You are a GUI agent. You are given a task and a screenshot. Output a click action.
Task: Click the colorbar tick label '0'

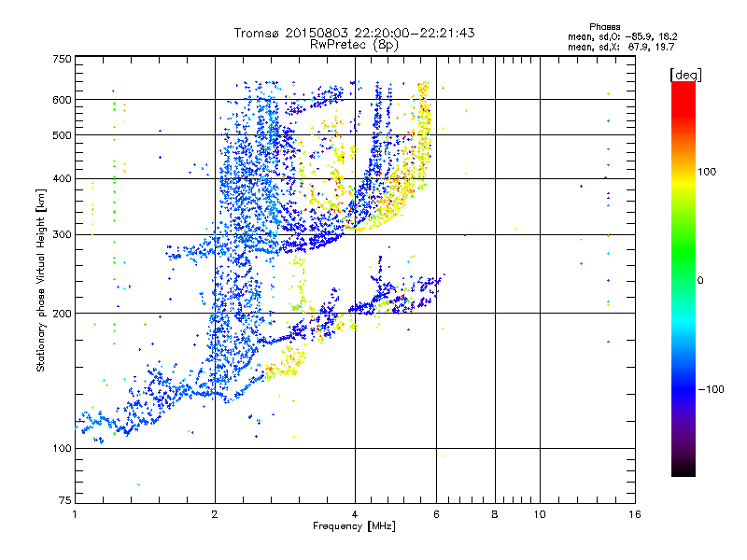coord(699,281)
